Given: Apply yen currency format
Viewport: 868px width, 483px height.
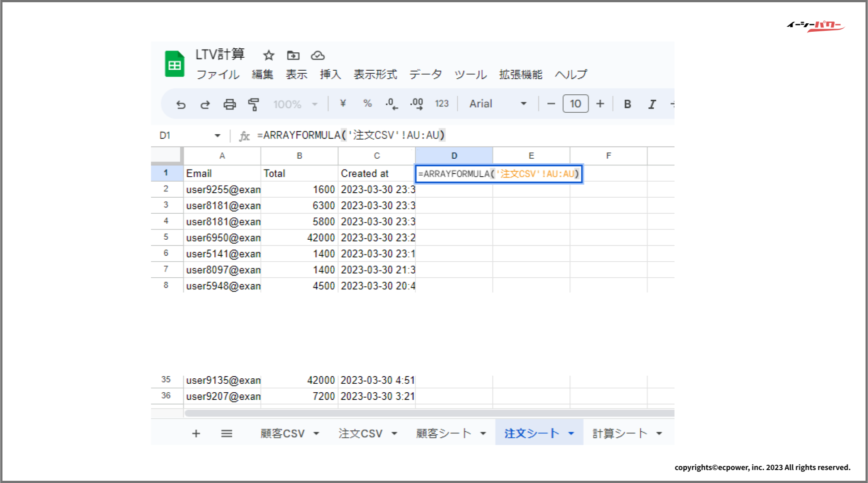Looking at the screenshot, I should [x=343, y=103].
